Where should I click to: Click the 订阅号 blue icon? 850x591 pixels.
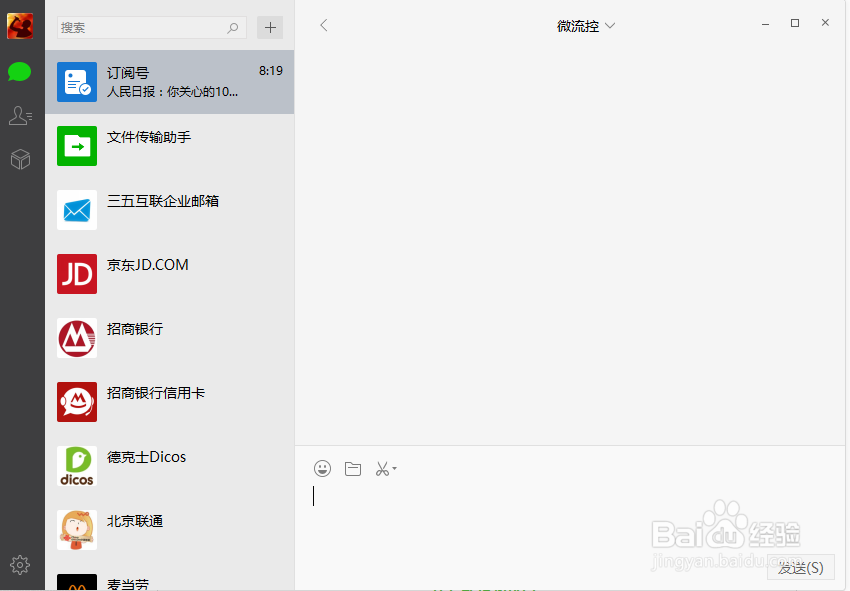coord(77,82)
